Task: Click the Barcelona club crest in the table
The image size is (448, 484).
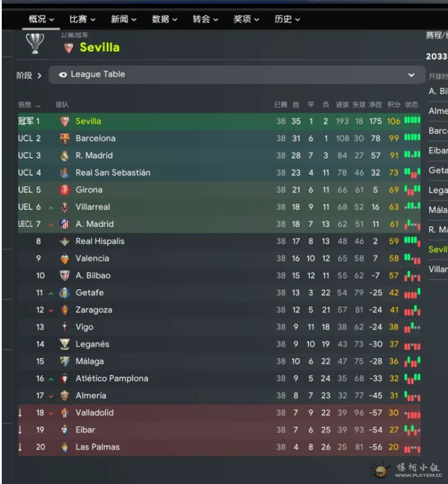Action: tap(64, 139)
